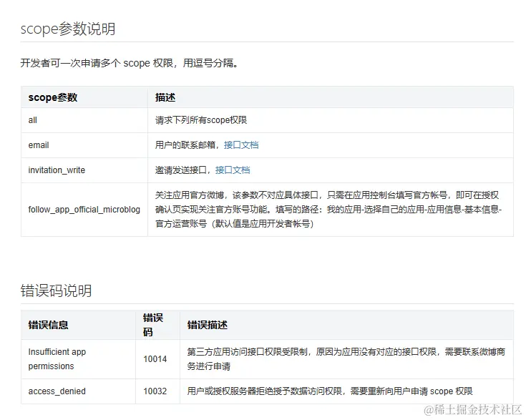Select the 'follow_app_official_microblog' parameter cell
Image resolution: width=526 pixels, height=420 pixels.
click(x=84, y=210)
